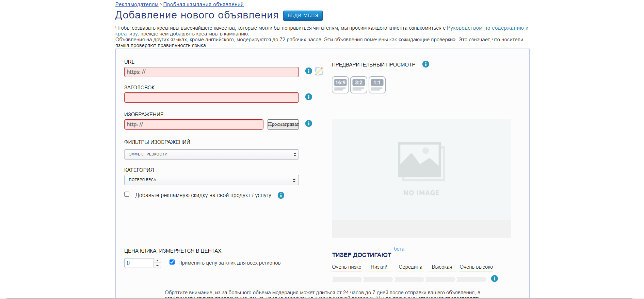This screenshot has height=299, width=644.
Task: Select the 1:1 preview format icon
Action: [x=377, y=85]
